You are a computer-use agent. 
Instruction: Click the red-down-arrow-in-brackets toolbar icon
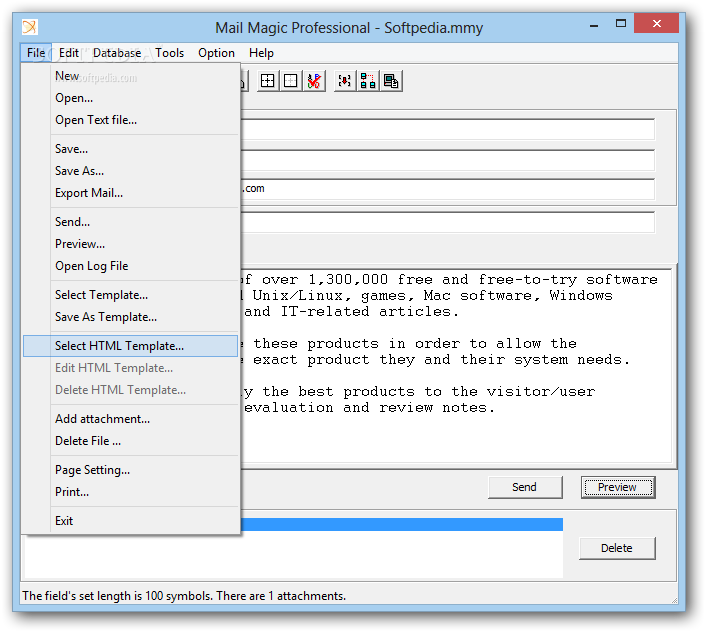[345, 81]
